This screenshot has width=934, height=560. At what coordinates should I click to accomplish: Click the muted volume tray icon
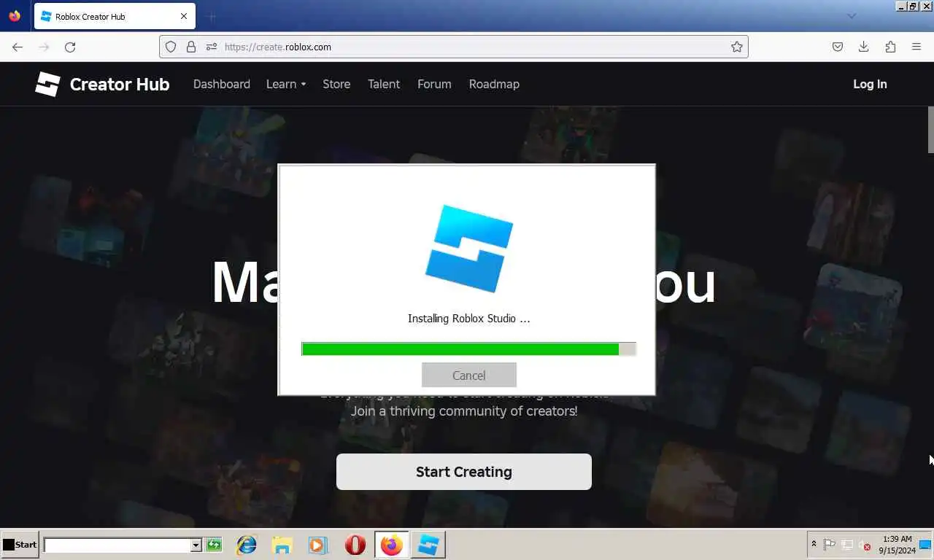pyautogui.click(x=865, y=545)
